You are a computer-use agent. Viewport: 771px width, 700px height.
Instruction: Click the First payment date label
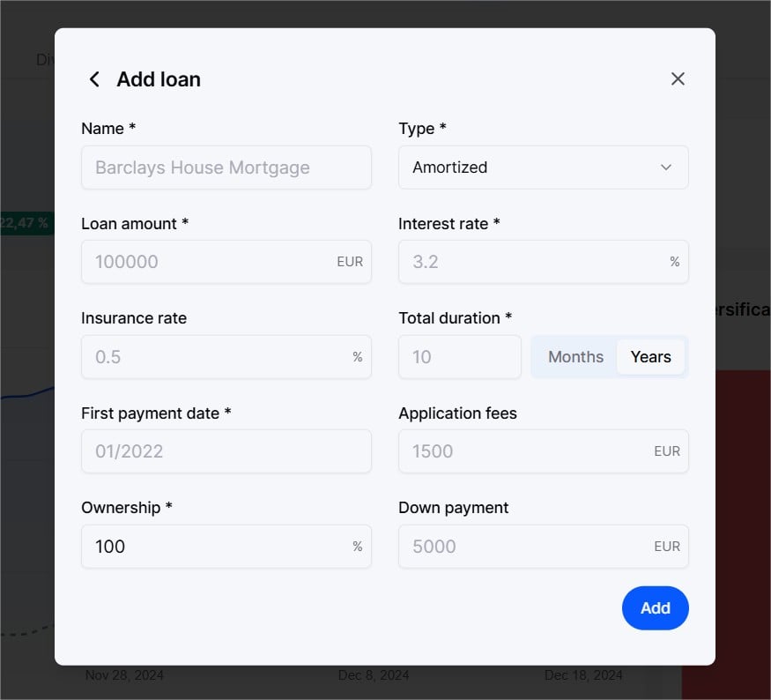[x=156, y=413]
